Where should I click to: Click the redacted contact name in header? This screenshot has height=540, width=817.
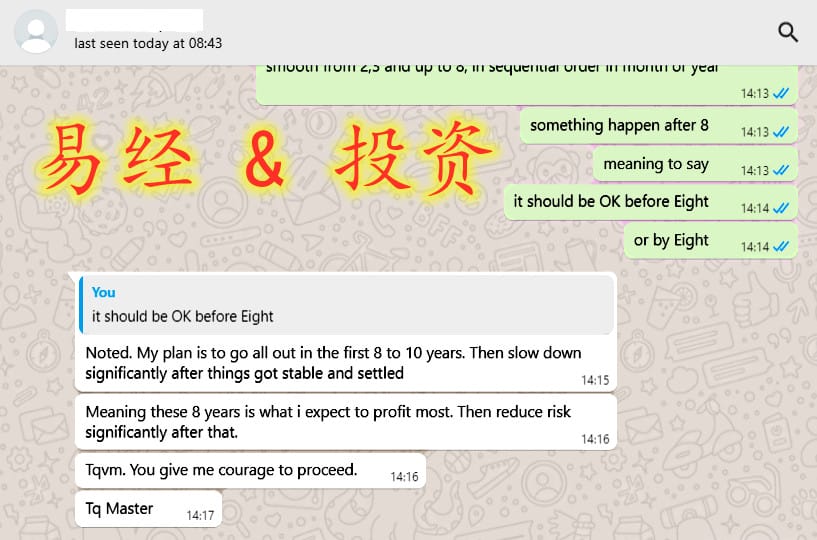click(x=134, y=20)
